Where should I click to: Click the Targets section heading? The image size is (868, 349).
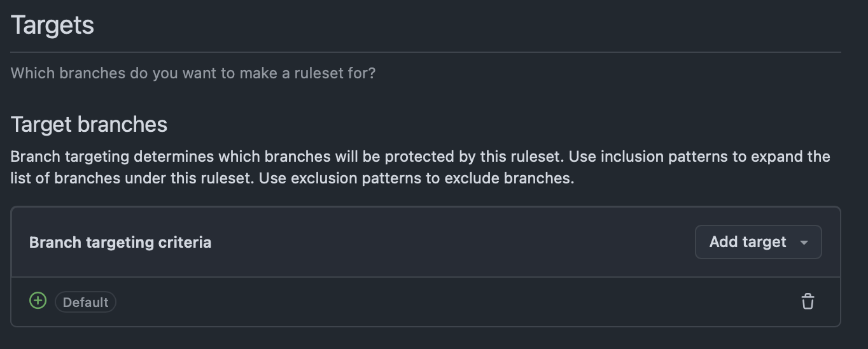click(52, 25)
